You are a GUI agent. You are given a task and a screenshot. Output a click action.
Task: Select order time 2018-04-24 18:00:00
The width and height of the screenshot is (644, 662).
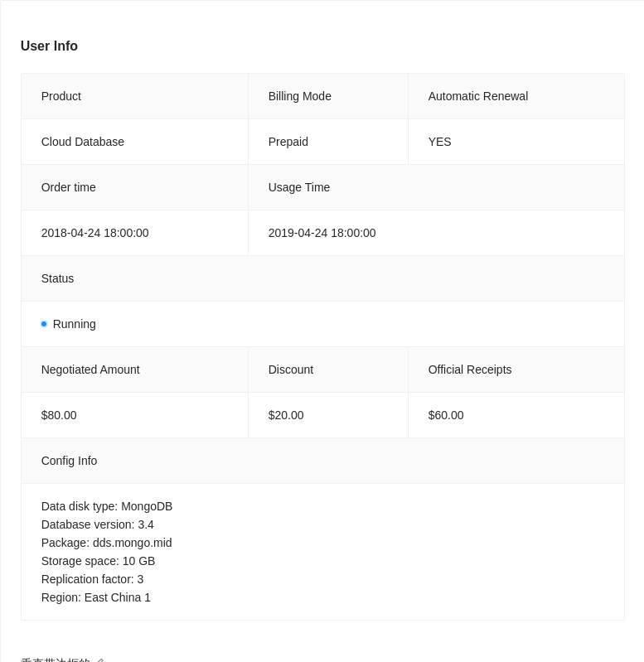click(x=94, y=233)
